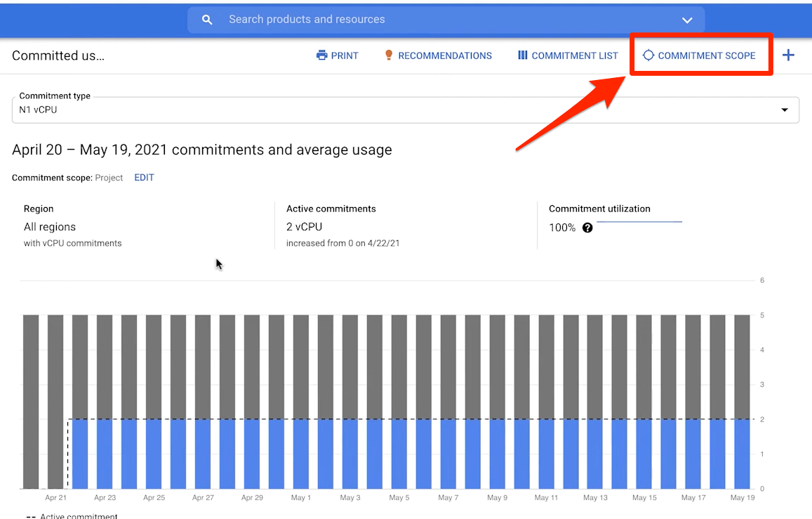Click the Recommendations lightbulb icon
Screen dimensions: 812x519
pos(389,55)
